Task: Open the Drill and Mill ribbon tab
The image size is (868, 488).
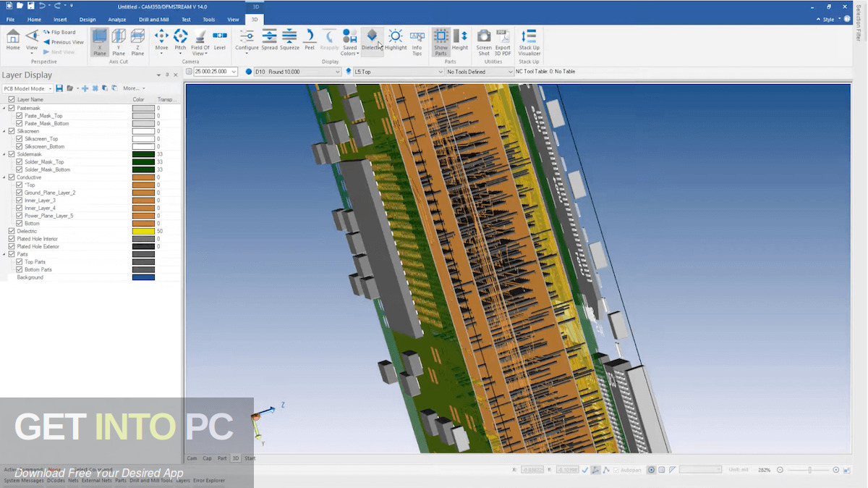Action: pos(154,20)
